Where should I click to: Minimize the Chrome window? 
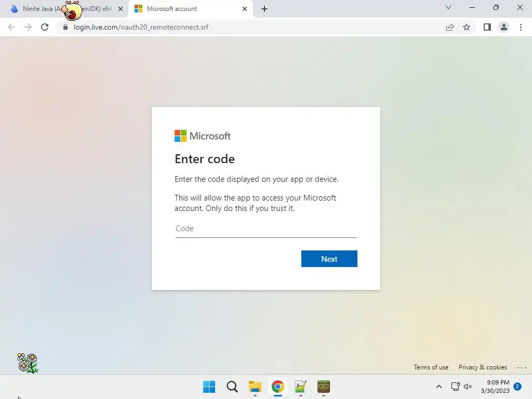[x=472, y=7]
